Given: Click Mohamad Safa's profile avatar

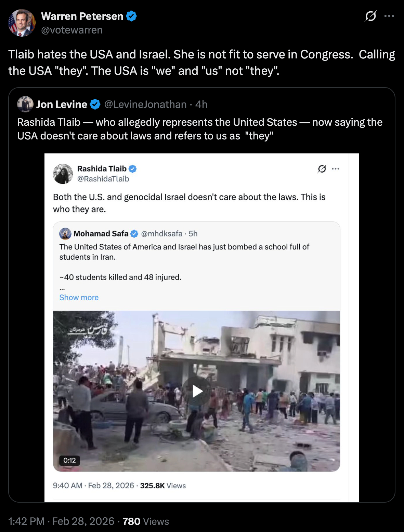Looking at the screenshot, I should [x=65, y=234].
